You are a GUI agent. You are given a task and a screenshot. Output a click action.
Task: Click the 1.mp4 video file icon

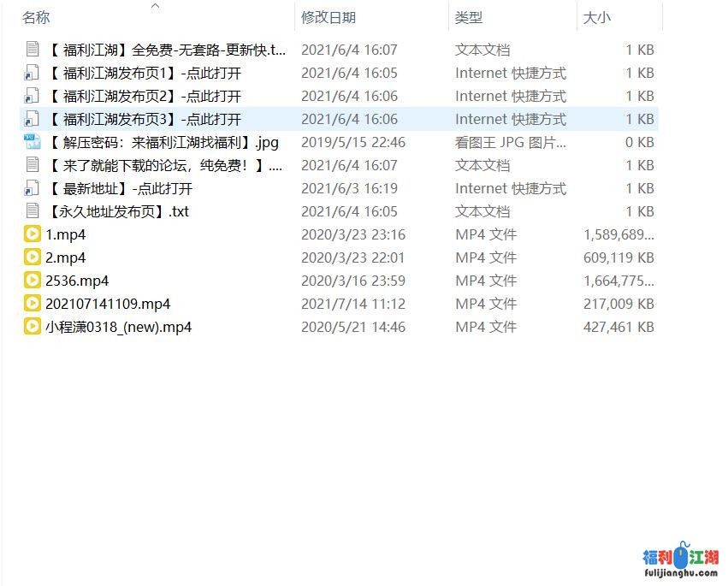pos(33,234)
